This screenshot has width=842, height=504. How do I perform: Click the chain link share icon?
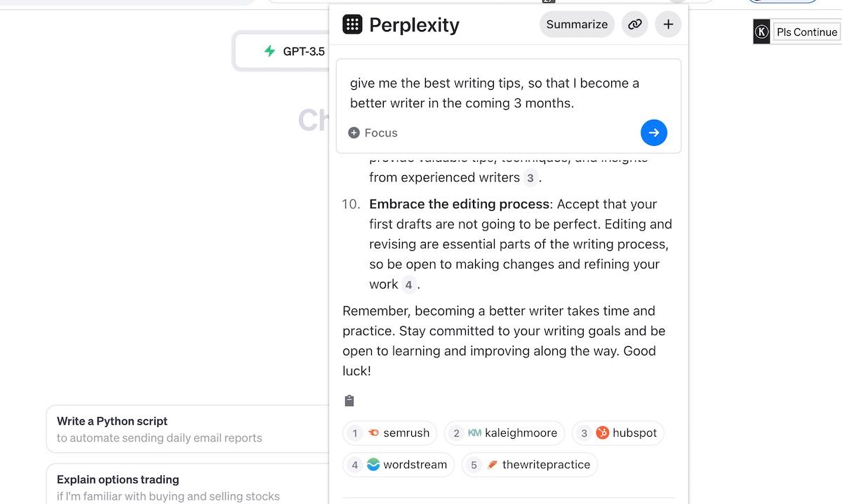pyautogui.click(x=635, y=24)
